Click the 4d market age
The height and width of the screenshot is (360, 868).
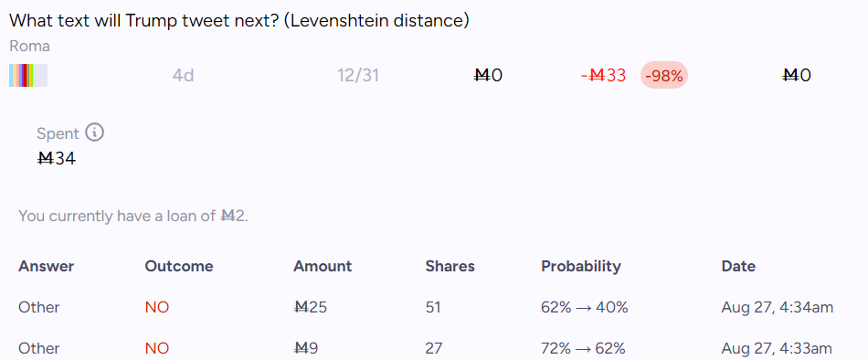(184, 75)
